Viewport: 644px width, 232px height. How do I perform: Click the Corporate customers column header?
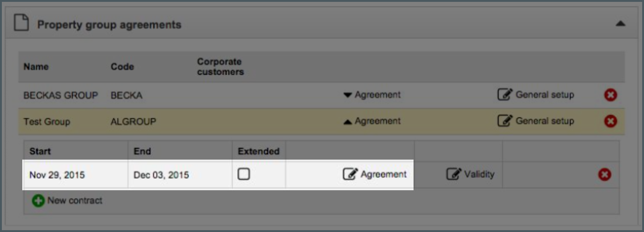pos(220,67)
